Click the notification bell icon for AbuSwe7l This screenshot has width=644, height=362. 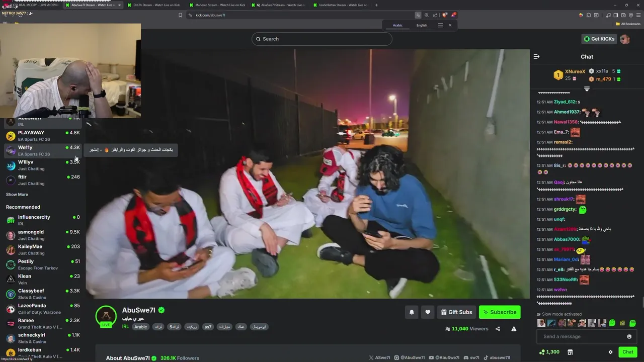coord(412,312)
